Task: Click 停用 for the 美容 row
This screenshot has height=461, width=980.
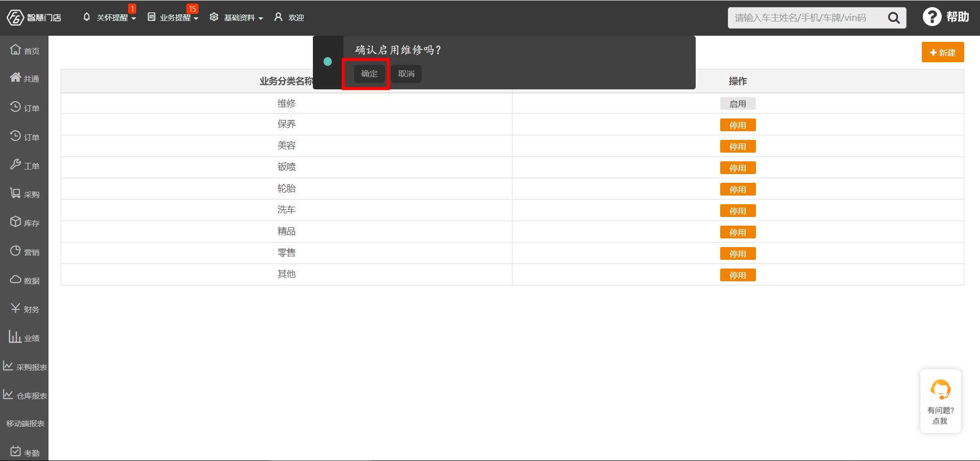Action: coord(738,147)
